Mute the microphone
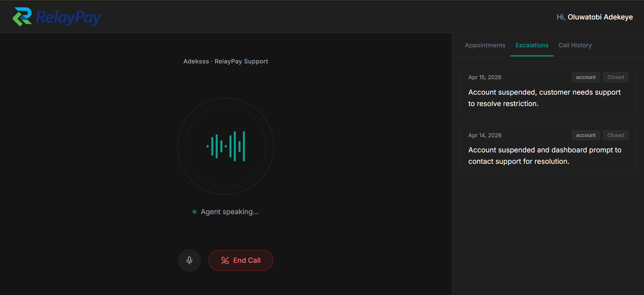This screenshot has height=295, width=644. coord(189,260)
